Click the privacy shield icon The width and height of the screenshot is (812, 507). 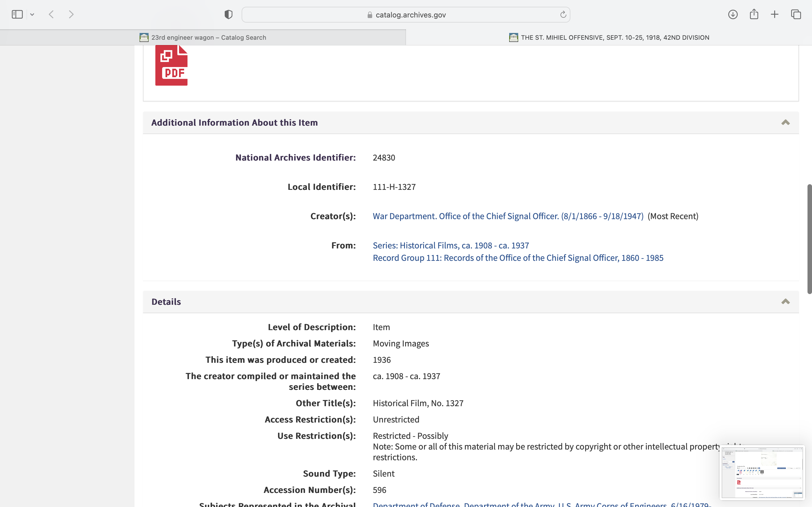pos(228,14)
